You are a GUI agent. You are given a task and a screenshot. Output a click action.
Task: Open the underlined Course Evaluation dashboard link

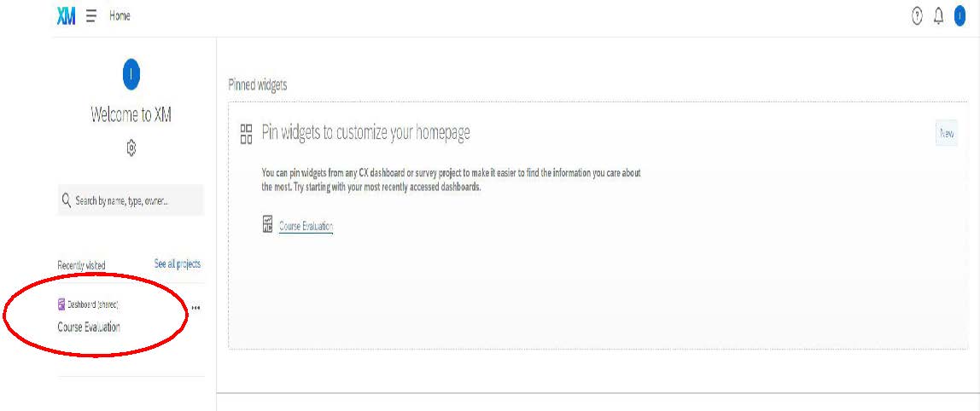click(x=306, y=227)
